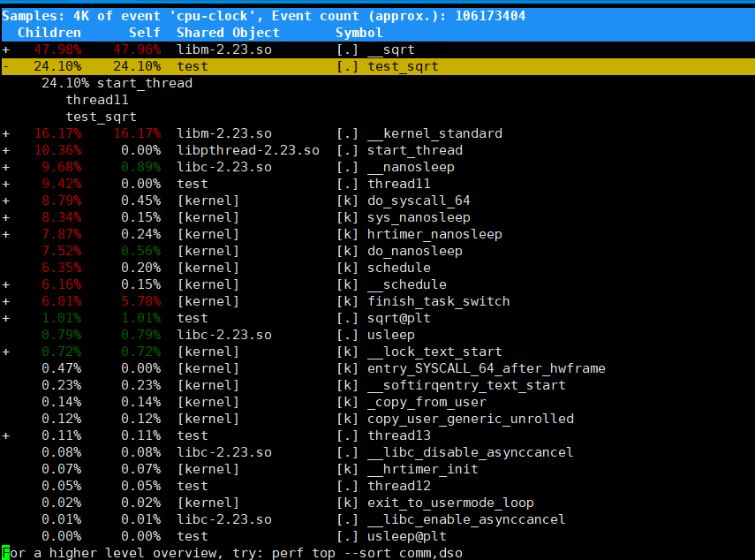Viewport: 755px width, 560px height.
Task: Click the 5.78% Self value
Action: [140, 301]
